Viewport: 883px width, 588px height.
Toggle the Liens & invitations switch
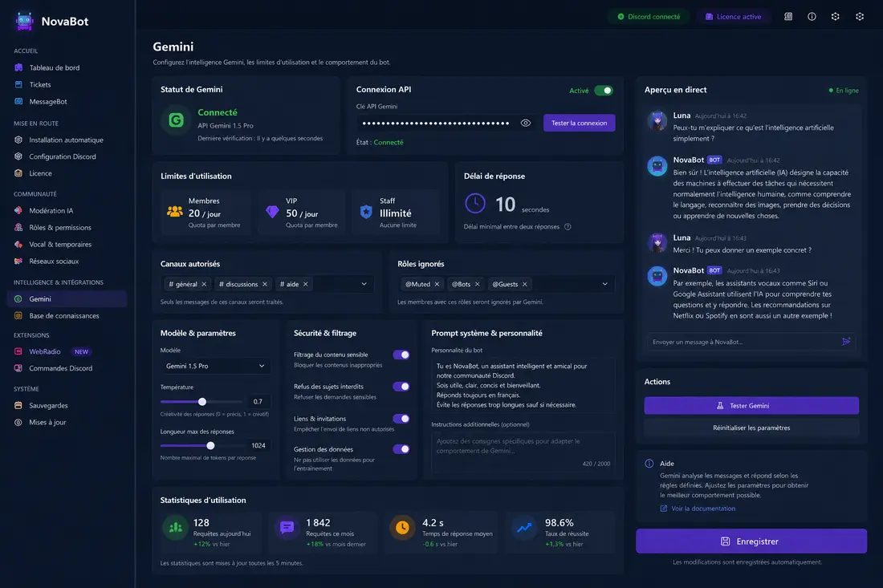coord(401,419)
